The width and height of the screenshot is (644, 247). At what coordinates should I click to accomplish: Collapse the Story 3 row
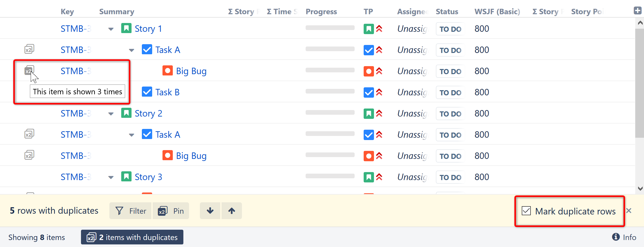pos(111,177)
